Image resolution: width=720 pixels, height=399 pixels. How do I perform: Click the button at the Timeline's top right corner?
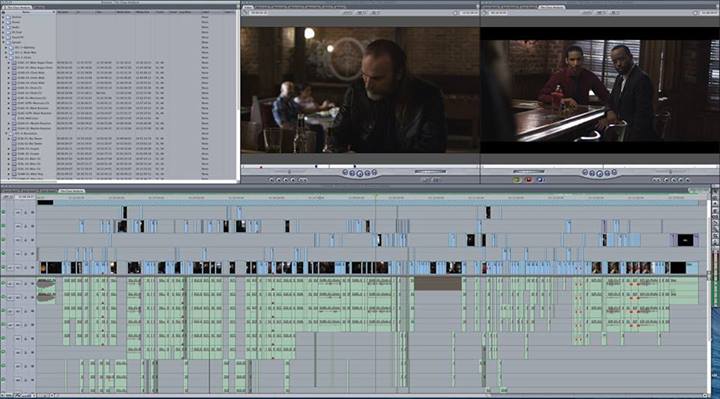(698, 191)
